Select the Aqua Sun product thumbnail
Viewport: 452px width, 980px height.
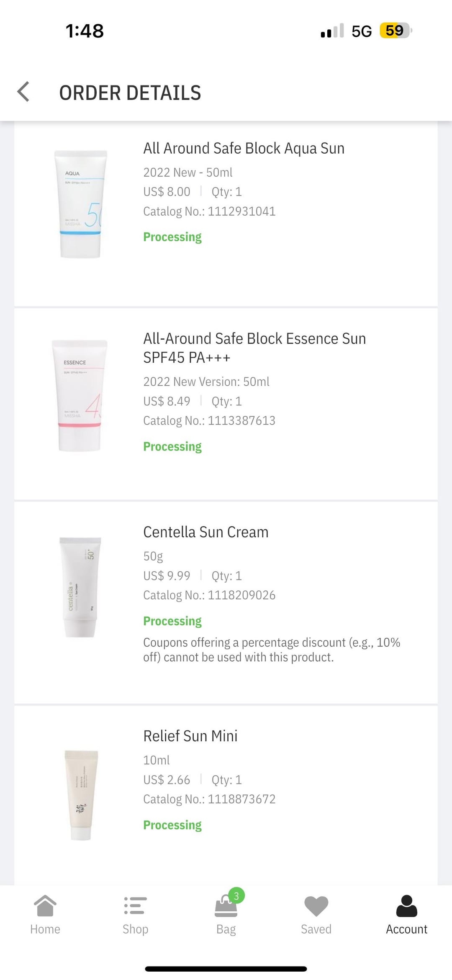pos(81,204)
